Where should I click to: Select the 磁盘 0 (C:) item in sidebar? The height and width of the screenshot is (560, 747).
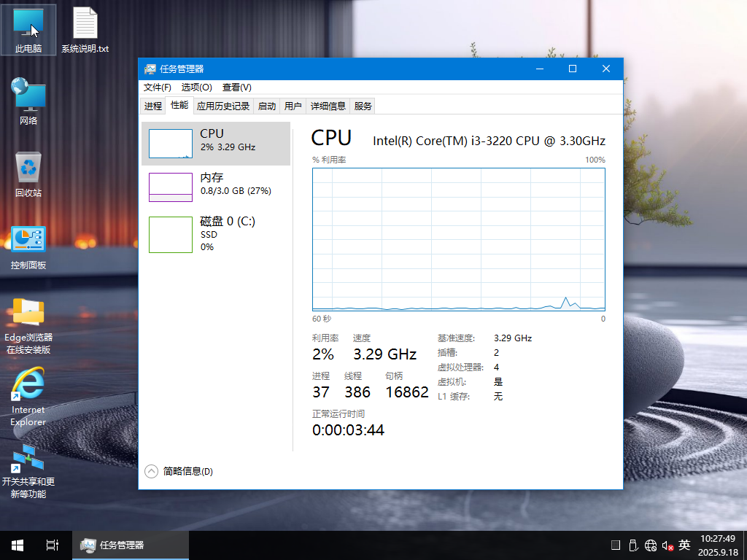(216, 234)
